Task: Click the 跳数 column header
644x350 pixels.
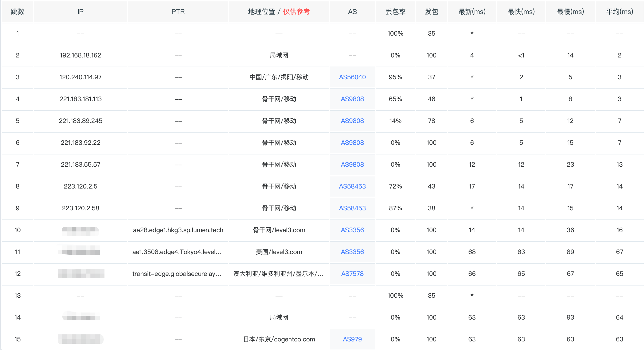Action: click(x=18, y=12)
